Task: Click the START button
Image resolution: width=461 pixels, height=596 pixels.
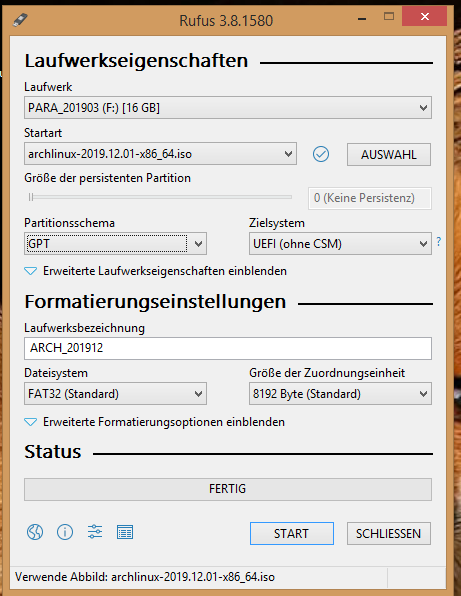Action: 291,533
